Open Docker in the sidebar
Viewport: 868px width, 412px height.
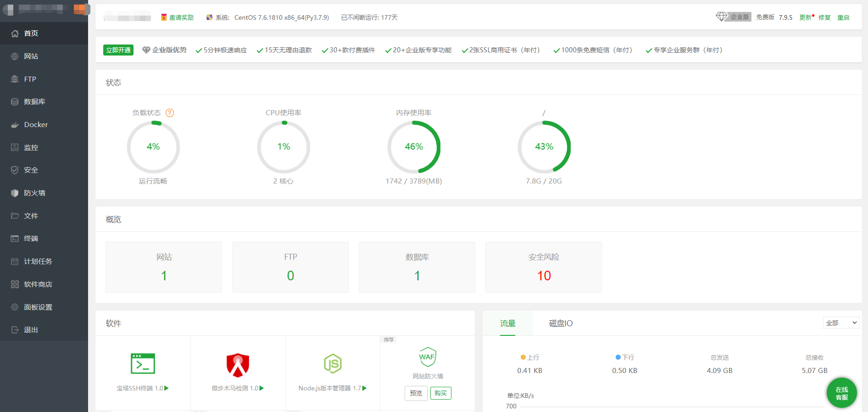tap(36, 125)
